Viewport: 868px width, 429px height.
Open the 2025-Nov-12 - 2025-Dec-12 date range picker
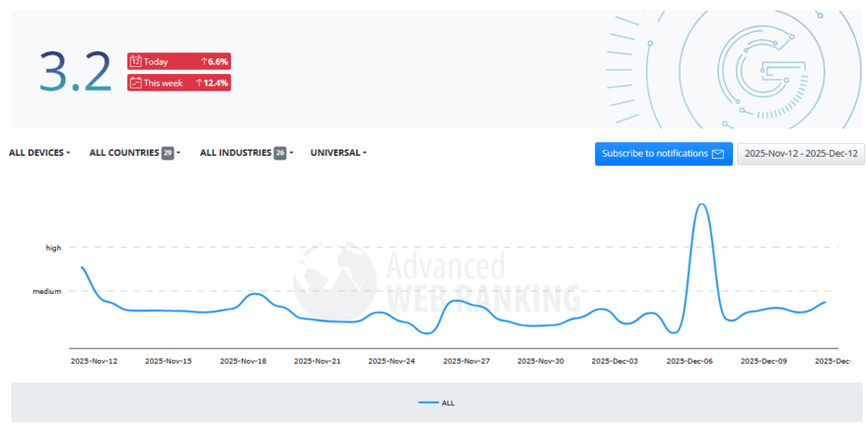click(801, 154)
